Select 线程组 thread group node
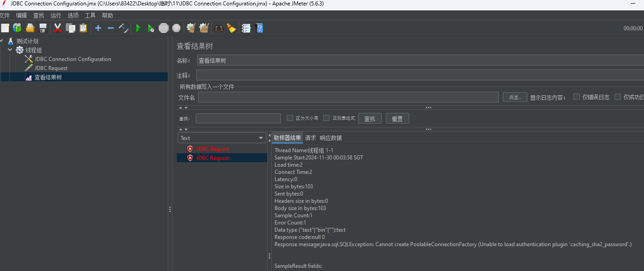 point(33,50)
